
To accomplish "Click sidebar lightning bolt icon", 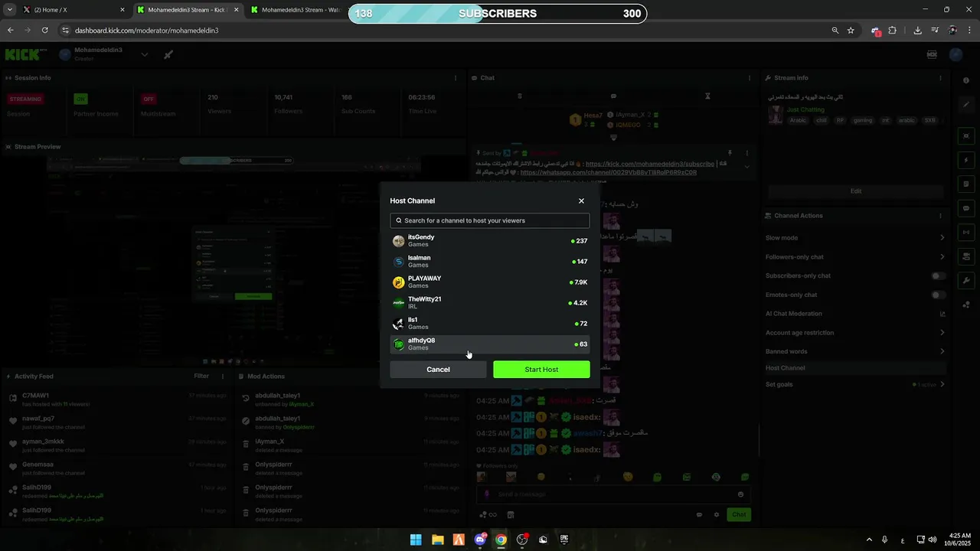I will point(966,160).
